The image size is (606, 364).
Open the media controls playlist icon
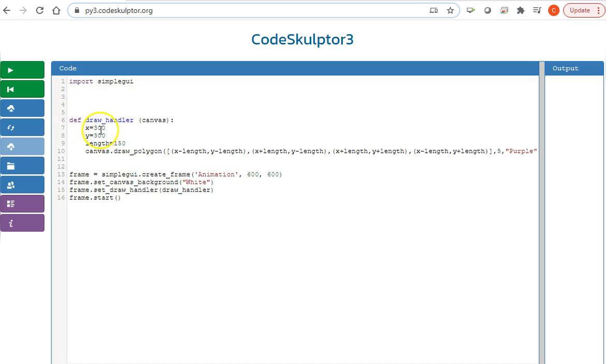click(537, 10)
